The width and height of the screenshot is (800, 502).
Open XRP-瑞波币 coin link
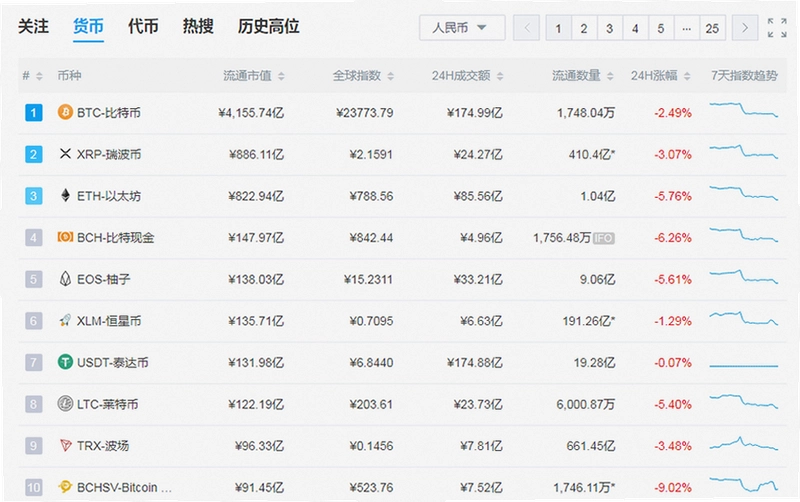109,154
